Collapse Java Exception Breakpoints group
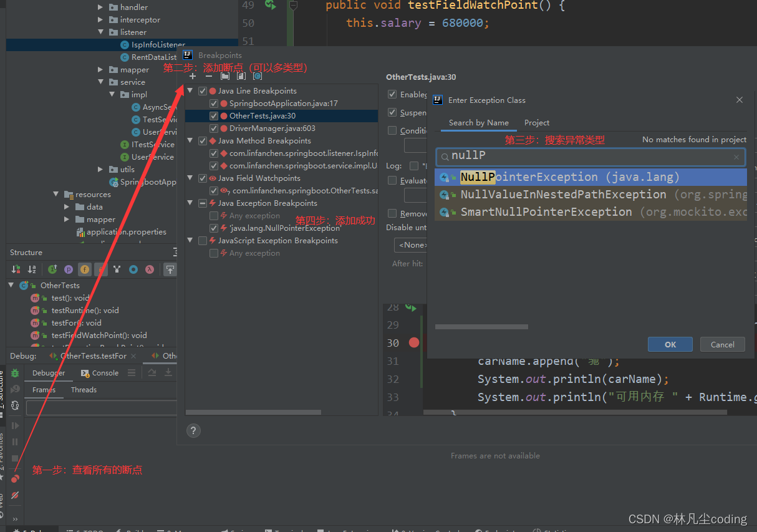Image resolution: width=757 pixels, height=532 pixels. pos(191,203)
